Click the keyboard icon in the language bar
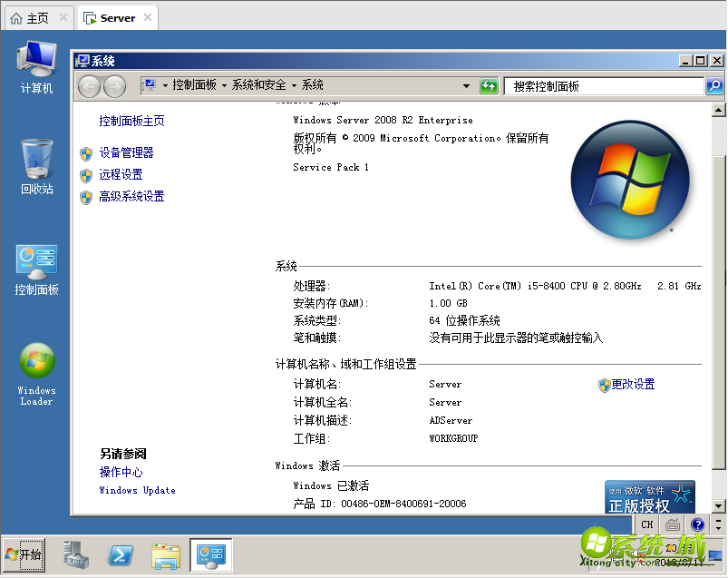Viewport: 728px width, 578px height. coord(672,524)
